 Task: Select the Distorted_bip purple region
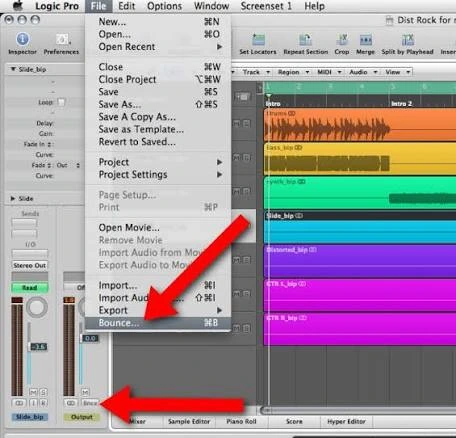coord(360,261)
